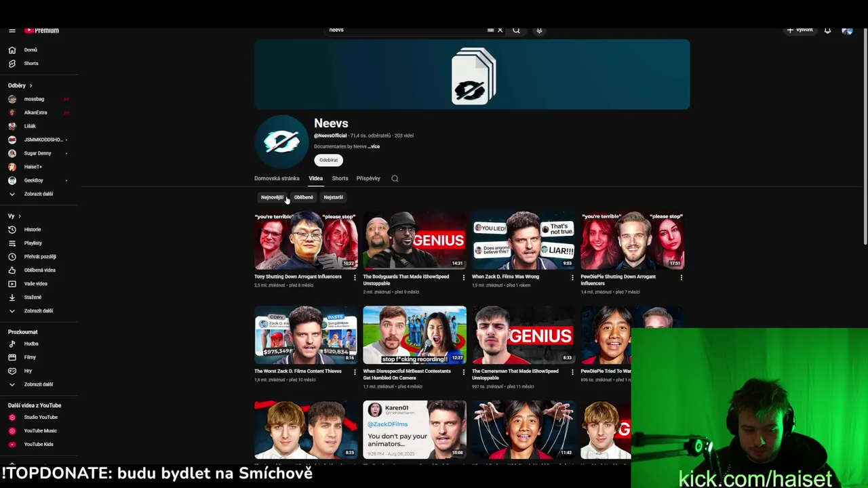Open Stažené downloads

tap(39, 298)
